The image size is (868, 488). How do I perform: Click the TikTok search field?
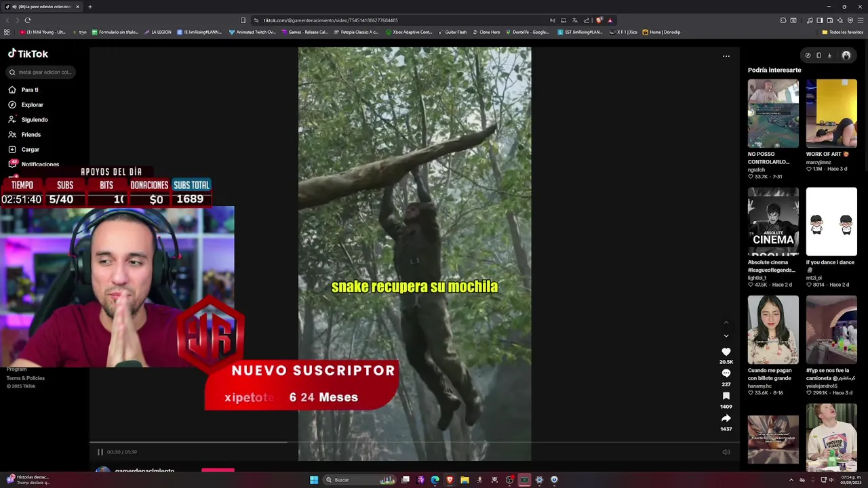(41, 72)
